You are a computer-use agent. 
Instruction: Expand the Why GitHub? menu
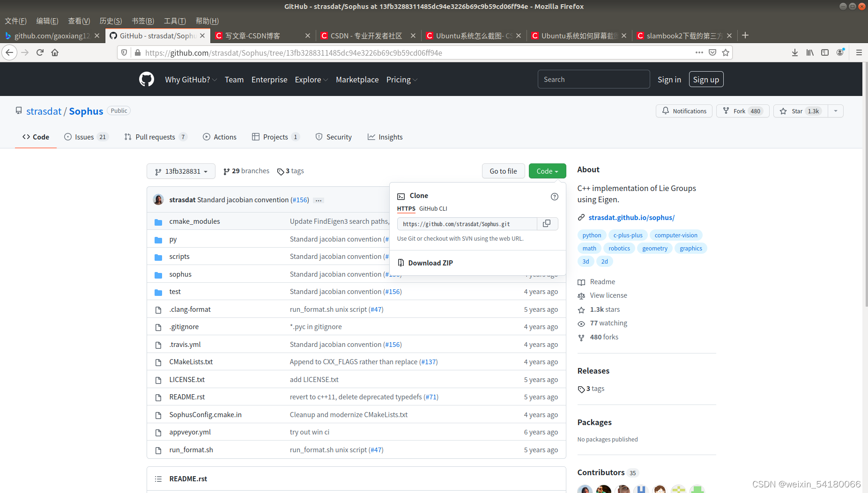[191, 80]
